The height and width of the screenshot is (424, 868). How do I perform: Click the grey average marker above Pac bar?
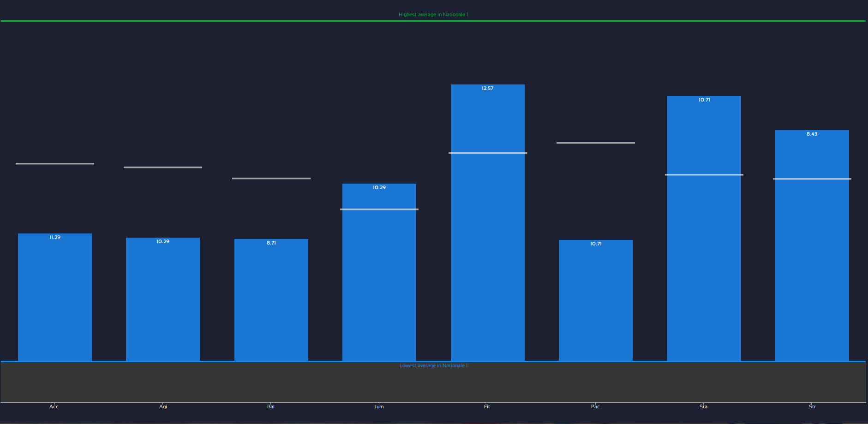click(x=596, y=143)
